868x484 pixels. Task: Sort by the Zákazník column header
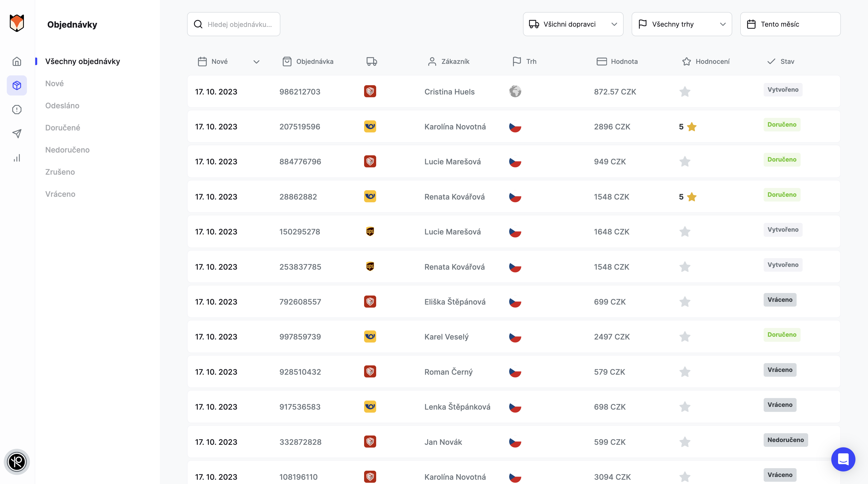coord(449,61)
